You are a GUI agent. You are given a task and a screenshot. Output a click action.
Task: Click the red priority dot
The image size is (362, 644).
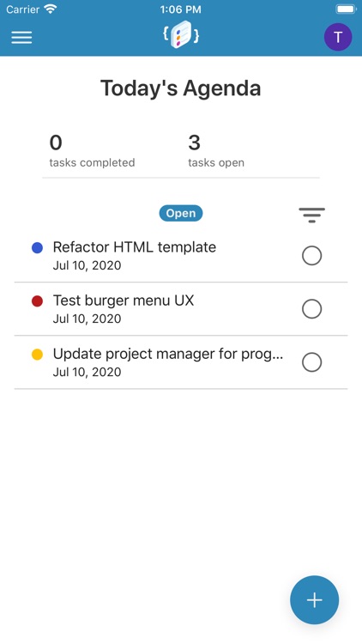[38, 301]
